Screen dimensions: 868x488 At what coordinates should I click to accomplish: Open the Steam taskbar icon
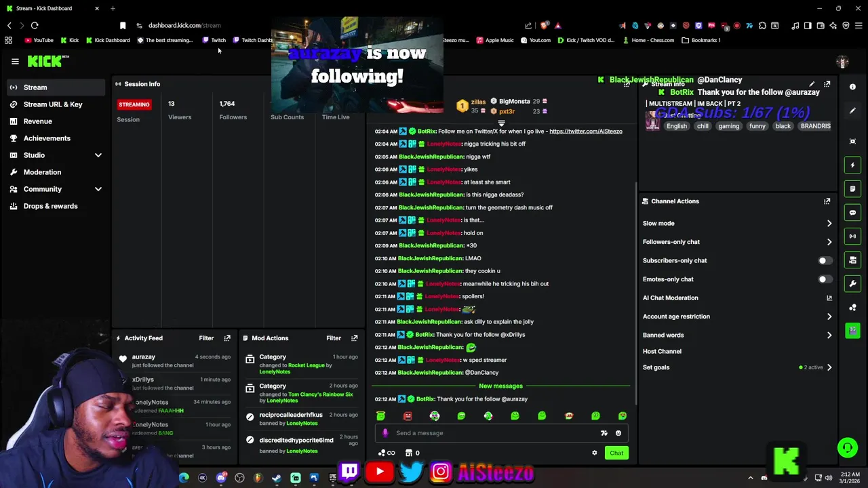click(277, 478)
